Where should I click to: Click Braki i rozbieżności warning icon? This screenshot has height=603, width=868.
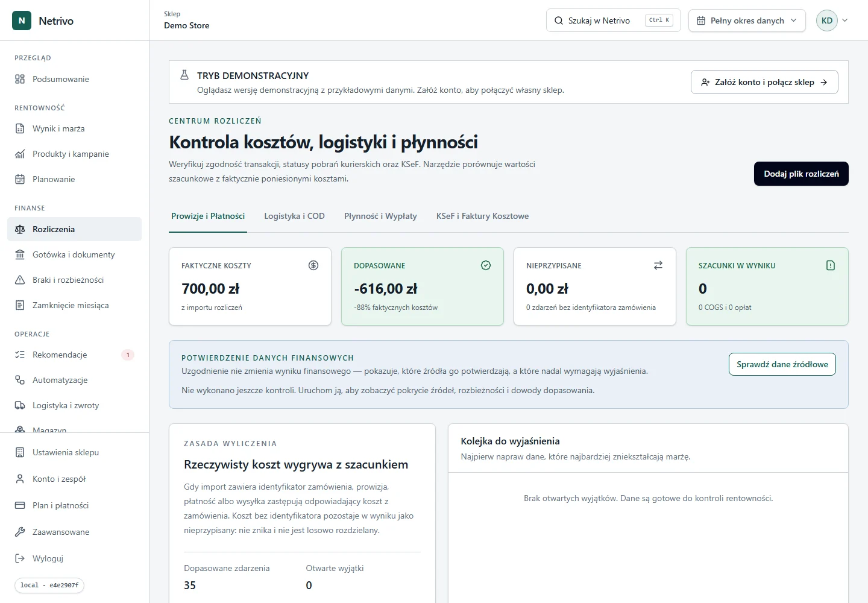click(x=20, y=280)
